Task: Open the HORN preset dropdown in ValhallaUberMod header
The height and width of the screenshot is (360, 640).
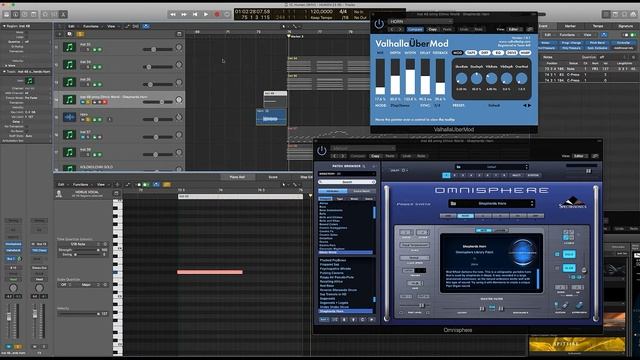Action: coord(420,21)
